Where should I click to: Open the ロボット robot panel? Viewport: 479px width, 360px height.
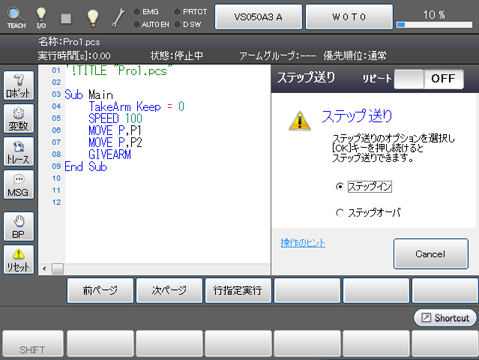tap(19, 85)
